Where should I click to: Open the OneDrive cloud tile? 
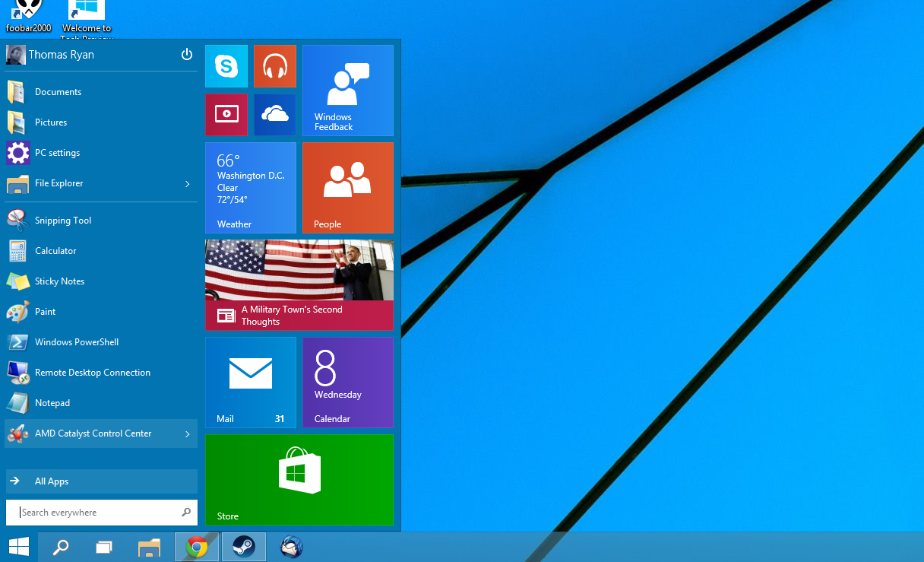click(275, 115)
